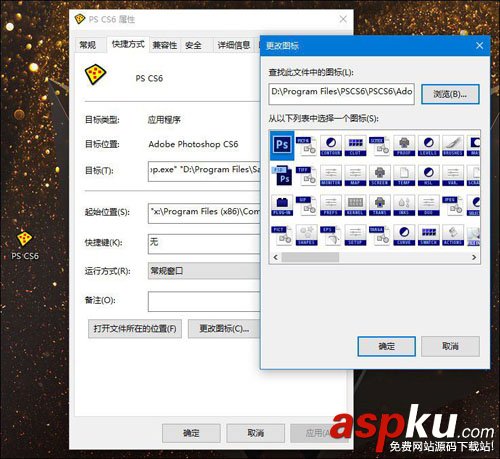Viewport: 500px width, 459px height.
Task: Pick the KERNEL icon
Action: tap(355, 205)
